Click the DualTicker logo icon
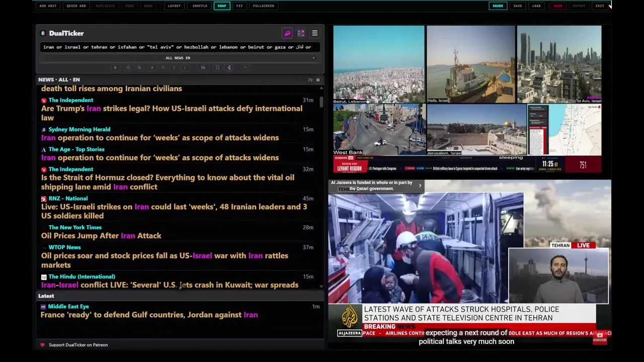644x362 pixels. (x=43, y=33)
